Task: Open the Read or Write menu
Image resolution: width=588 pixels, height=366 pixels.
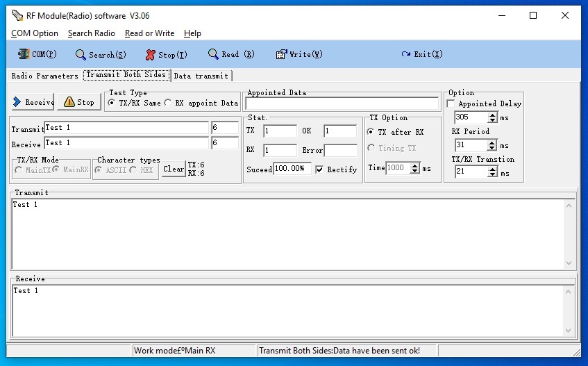Action: (x=150, y=33)
